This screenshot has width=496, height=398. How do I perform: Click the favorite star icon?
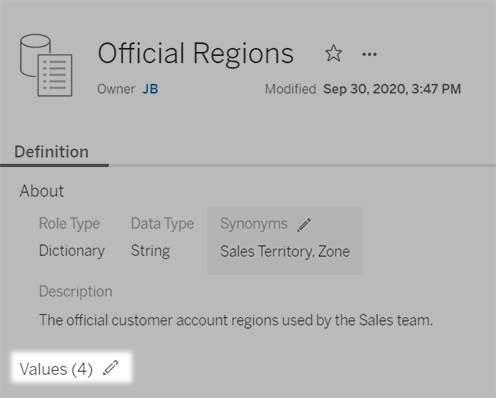333,53
